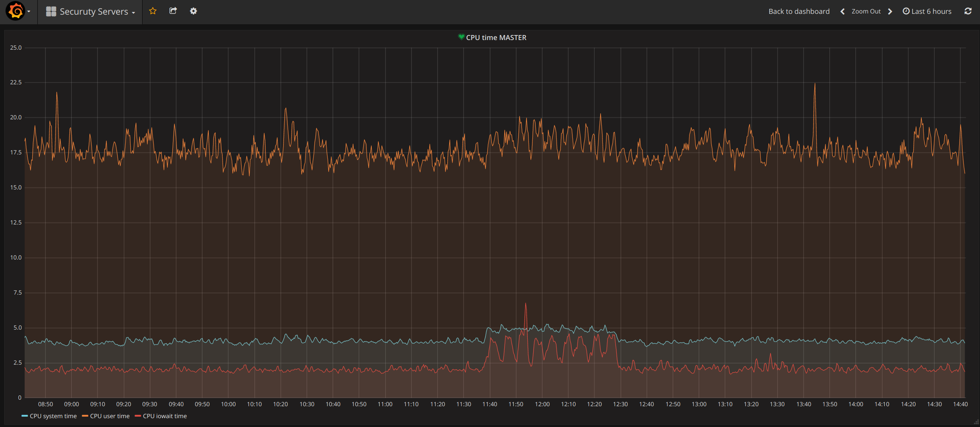
Task: Click the 11:50 label on the time axis
Action: point(516,404)
